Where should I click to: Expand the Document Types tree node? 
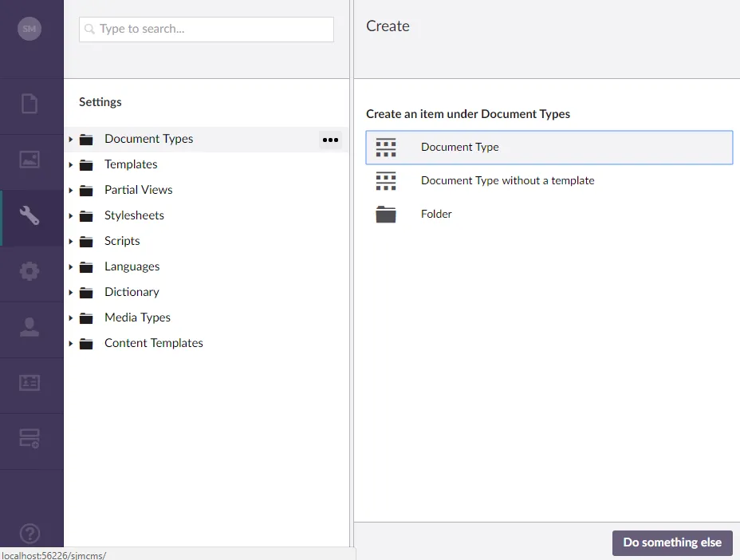pyautogui.click(x=70, y=140)
